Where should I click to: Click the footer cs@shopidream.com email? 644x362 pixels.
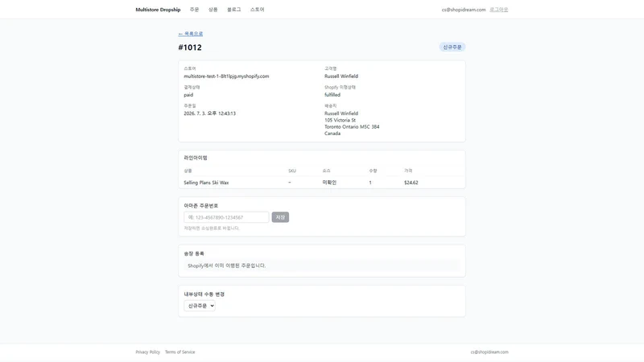(489, 352)
